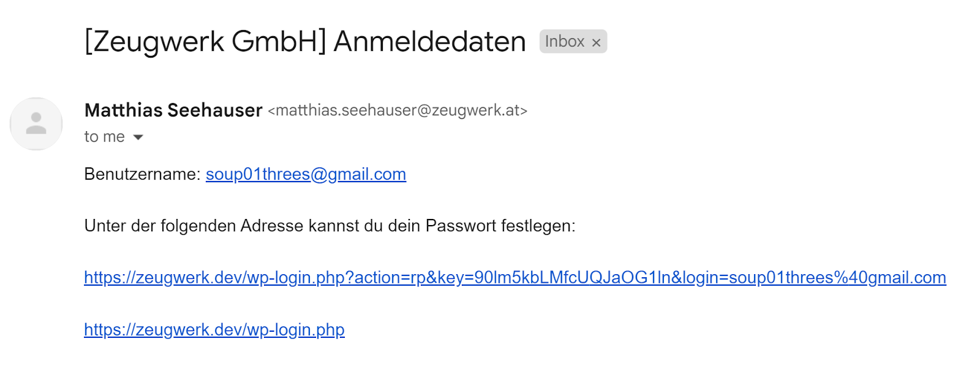Viewport: 980px width, 379px height.
Task: Open the soup01threes@gmail.com username link
Action: (x=306, y=174)
